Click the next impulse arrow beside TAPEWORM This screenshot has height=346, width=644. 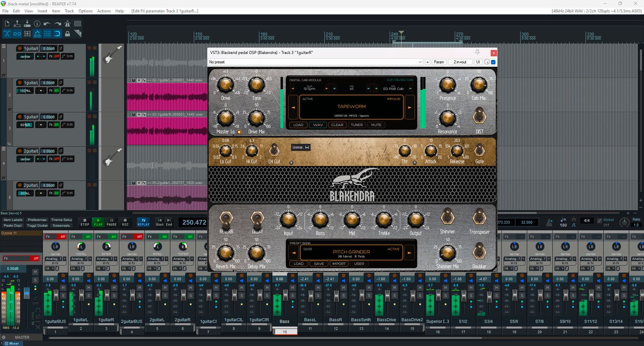tap(410, 107)
